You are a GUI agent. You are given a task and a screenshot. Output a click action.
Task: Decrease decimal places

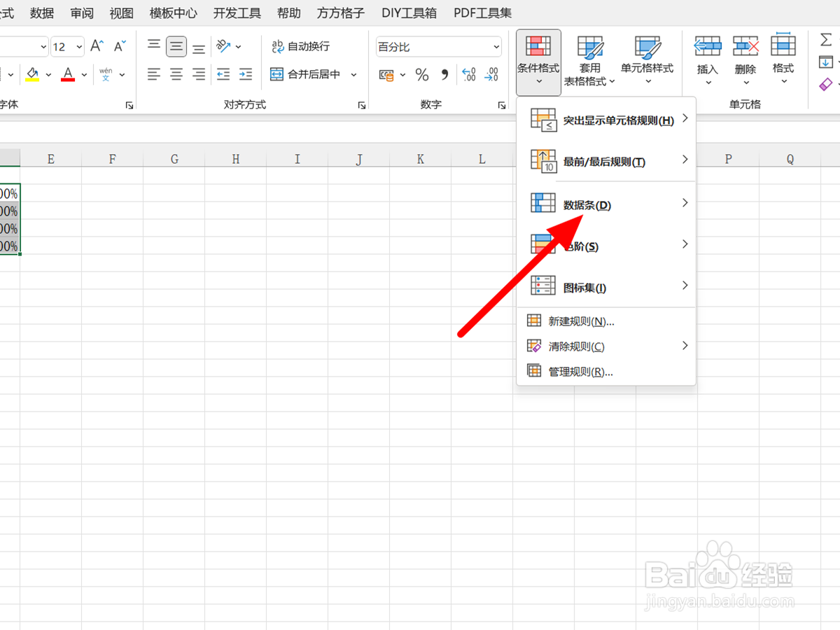pyautogui.click(x=491, y=74)
